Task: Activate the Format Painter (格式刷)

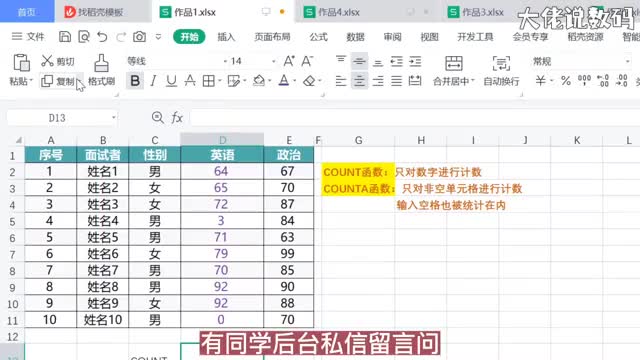Action: pyautogui.click(x=101, y=70)
